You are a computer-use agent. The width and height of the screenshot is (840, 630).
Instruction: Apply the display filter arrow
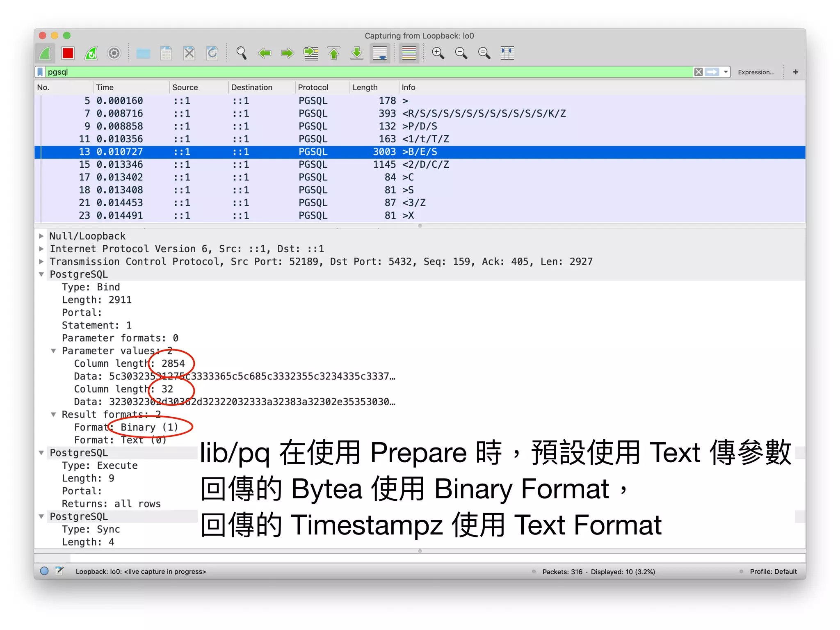(x=712, y=72)
